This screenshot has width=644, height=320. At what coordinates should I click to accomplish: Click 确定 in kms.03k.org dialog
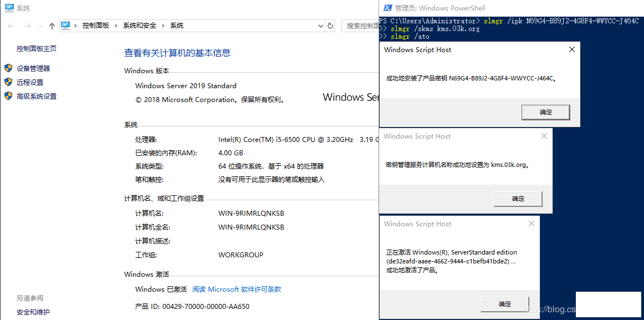(x=518, y=199)
